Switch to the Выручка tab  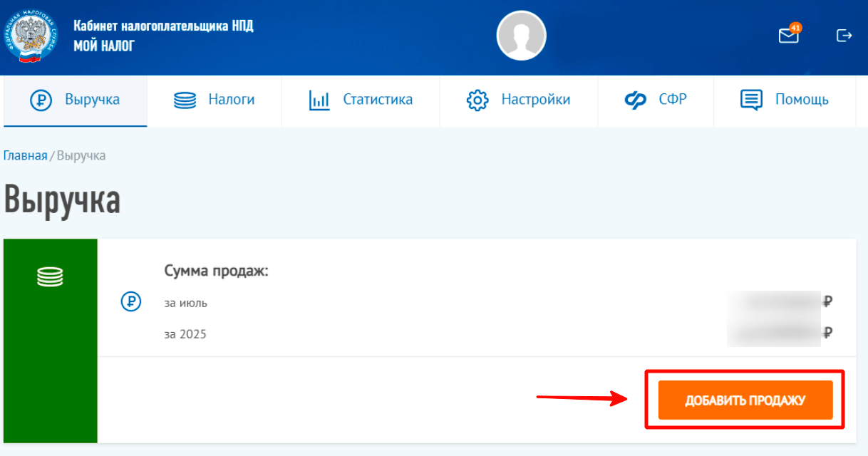pos(75,100)
